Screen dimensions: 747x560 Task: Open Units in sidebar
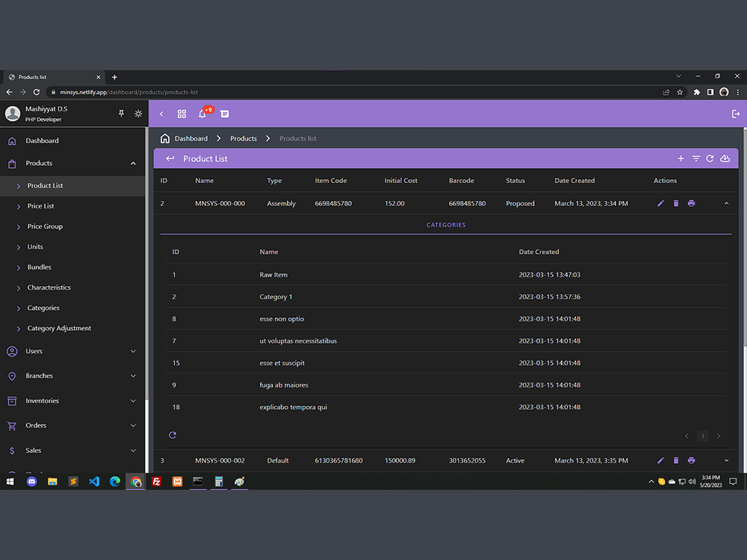tap(72, 246)
